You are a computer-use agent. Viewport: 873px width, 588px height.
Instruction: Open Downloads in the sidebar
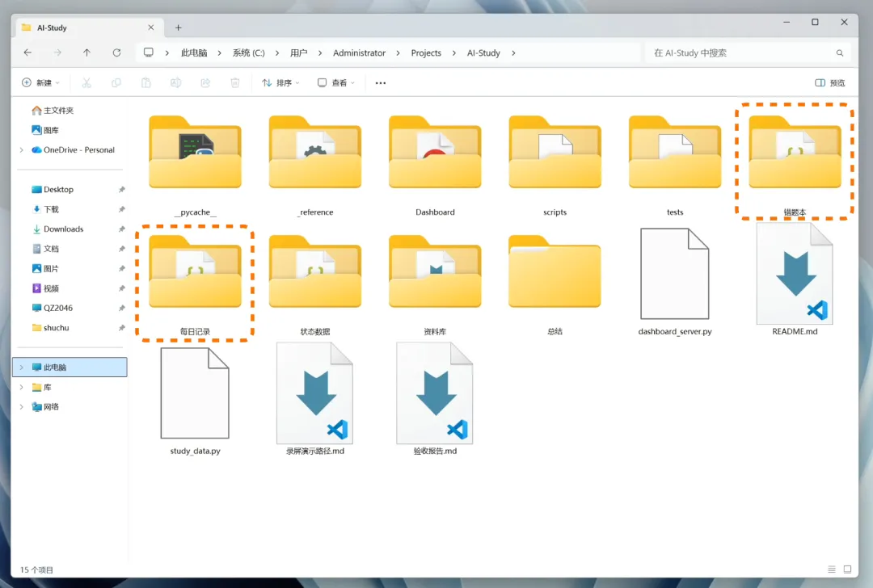64,229
